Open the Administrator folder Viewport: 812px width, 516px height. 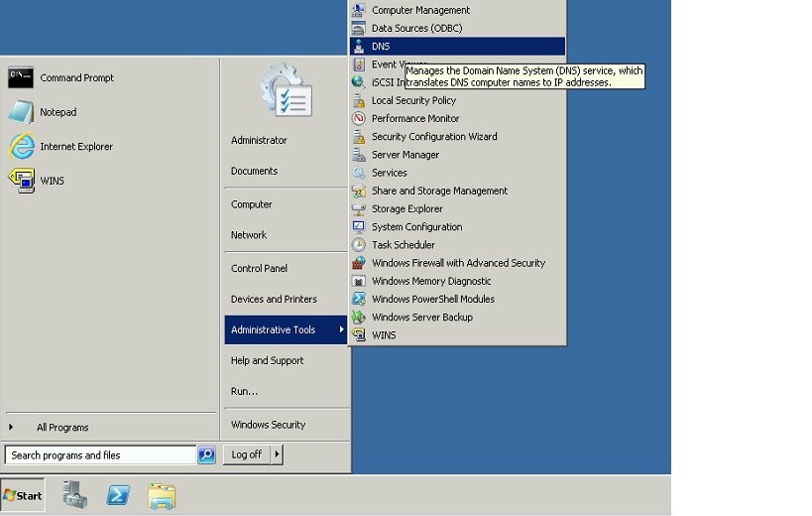[x=259, y=140]
